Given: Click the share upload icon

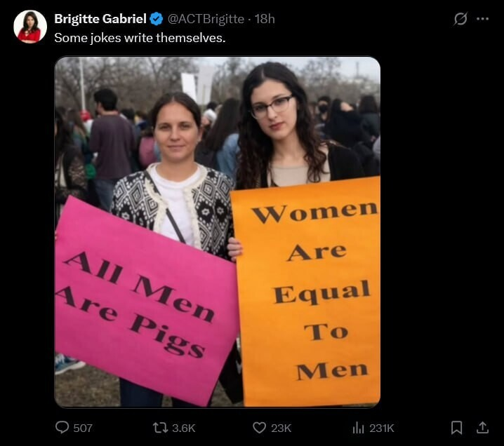Looking at the screenshot, I should (482, 428).
